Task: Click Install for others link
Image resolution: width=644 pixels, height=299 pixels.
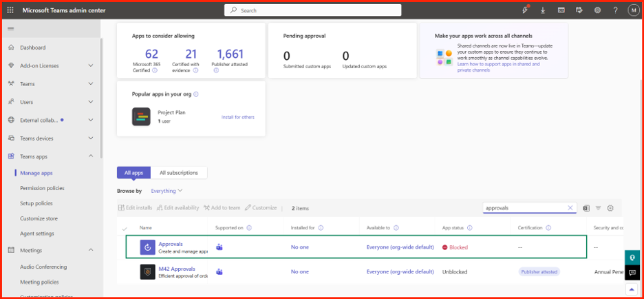Action: 238,117
